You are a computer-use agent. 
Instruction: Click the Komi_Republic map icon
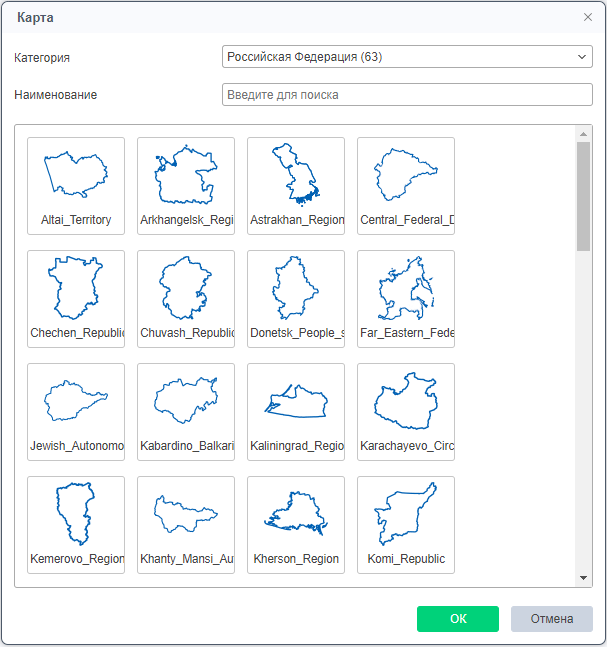click(406, 514)
